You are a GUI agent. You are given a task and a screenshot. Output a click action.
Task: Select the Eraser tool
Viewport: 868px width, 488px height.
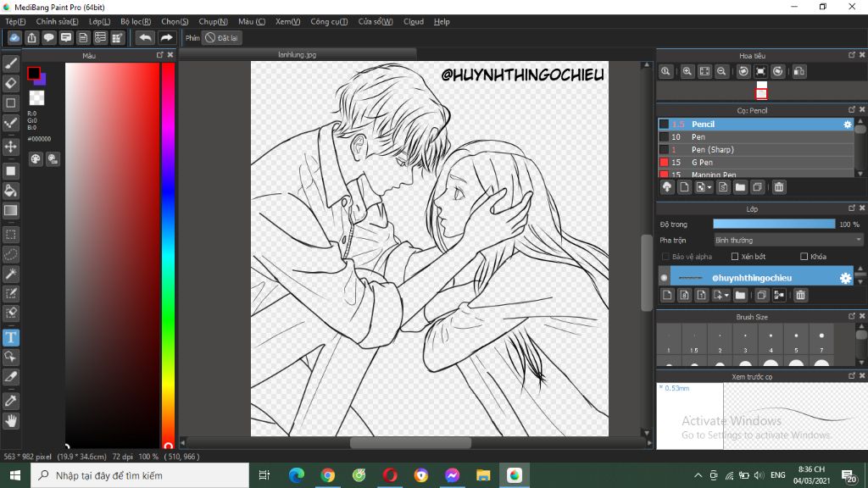10,83
